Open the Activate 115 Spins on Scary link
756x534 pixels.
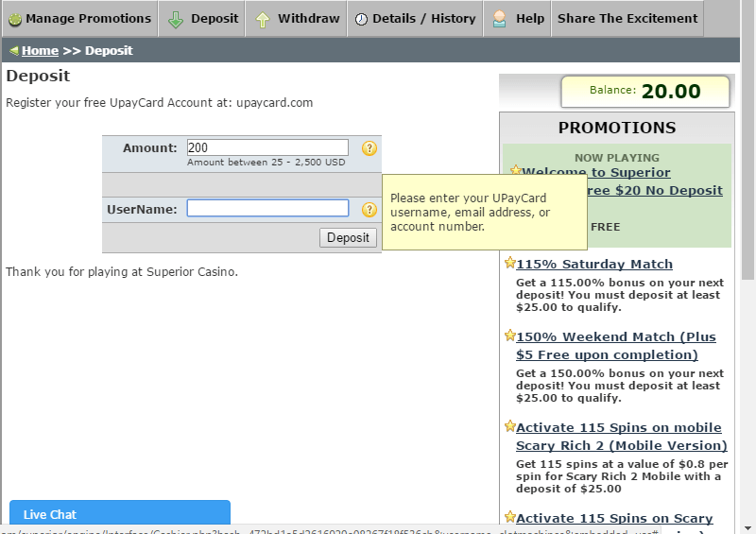pos(614,518)
